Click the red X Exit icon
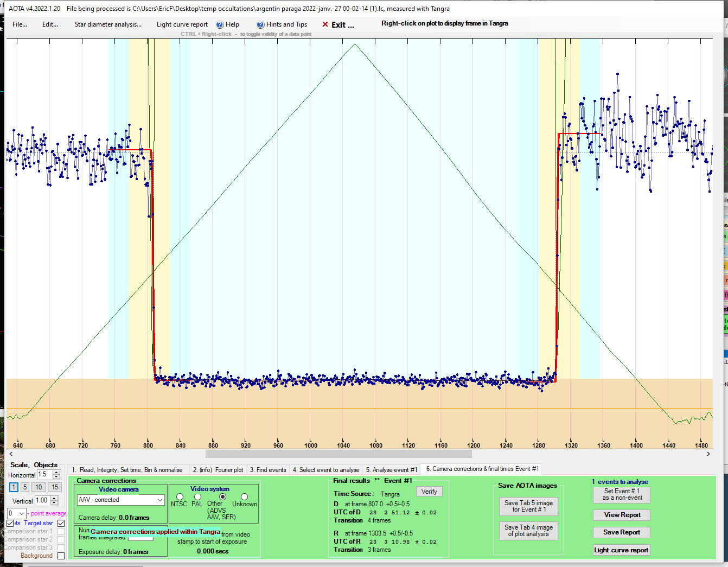Viewport: 728px width, 567px height. click(x=325, y=24)
